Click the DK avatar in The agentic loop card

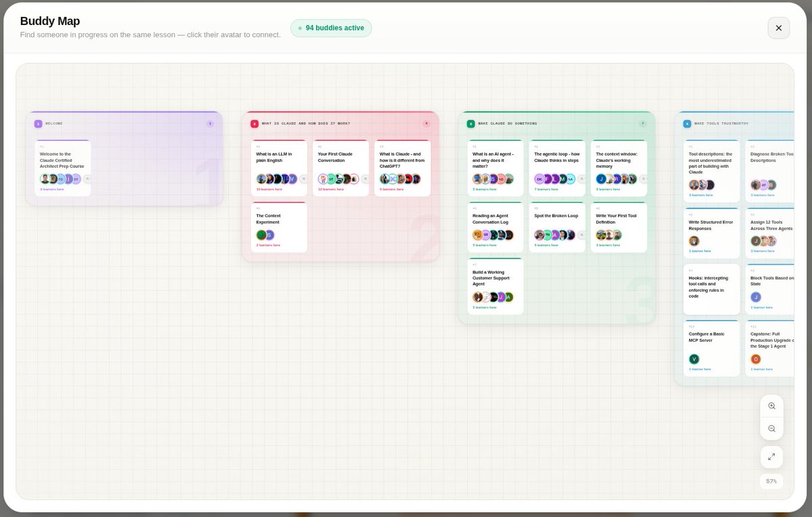pos(539,179)
